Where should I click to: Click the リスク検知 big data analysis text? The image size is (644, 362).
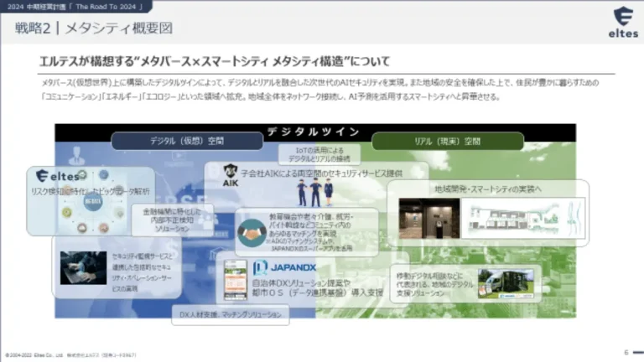tap(90, 192)
